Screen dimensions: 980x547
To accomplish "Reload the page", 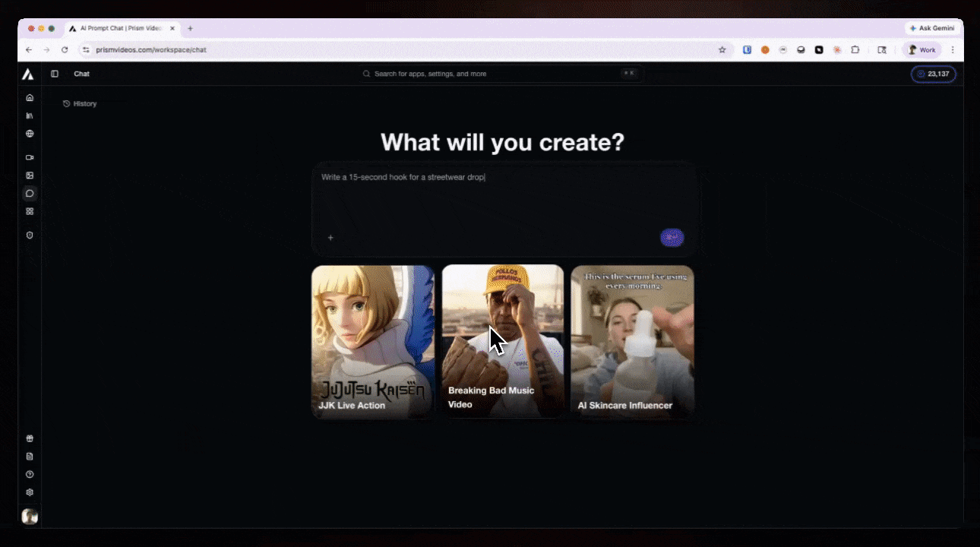I will pyautogui.click(x=65, y=49).
